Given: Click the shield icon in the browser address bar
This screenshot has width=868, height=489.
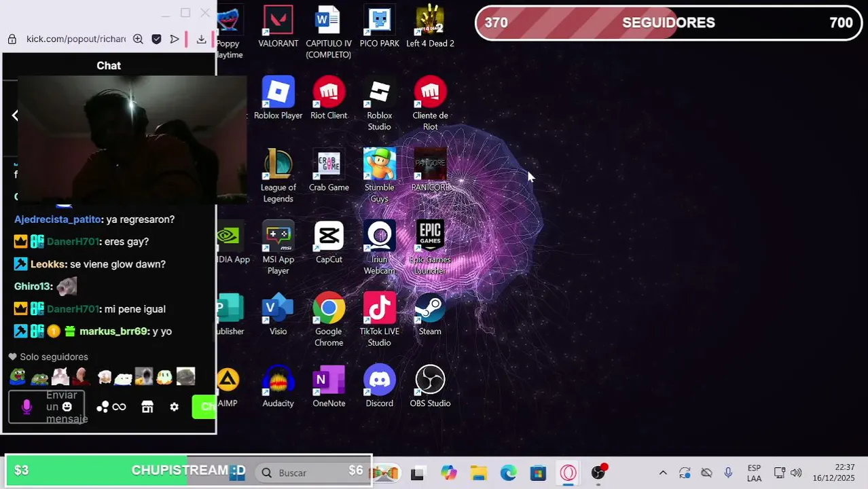Looking at the screenshot, I should [156, 39].
